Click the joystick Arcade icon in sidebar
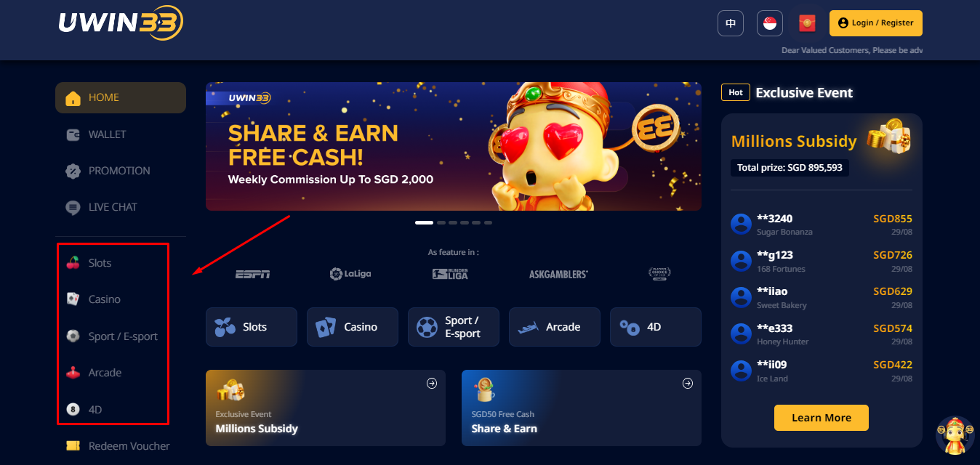 (x=73, y=373)
